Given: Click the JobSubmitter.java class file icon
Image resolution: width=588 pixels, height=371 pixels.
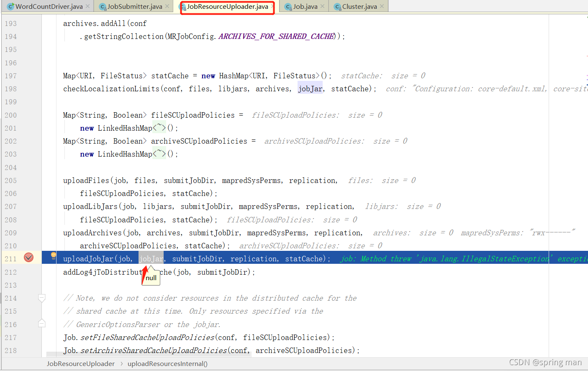Looking at the screenshot, I should (103, 6).
